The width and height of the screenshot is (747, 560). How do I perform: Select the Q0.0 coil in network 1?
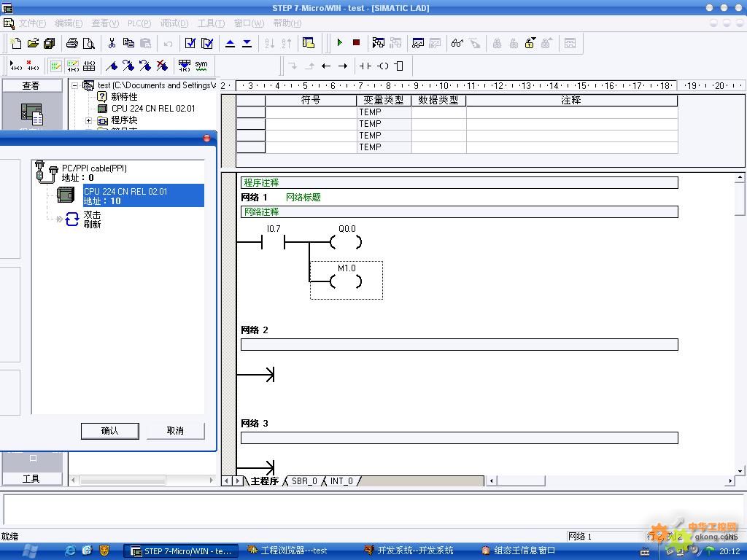(347, 242)
